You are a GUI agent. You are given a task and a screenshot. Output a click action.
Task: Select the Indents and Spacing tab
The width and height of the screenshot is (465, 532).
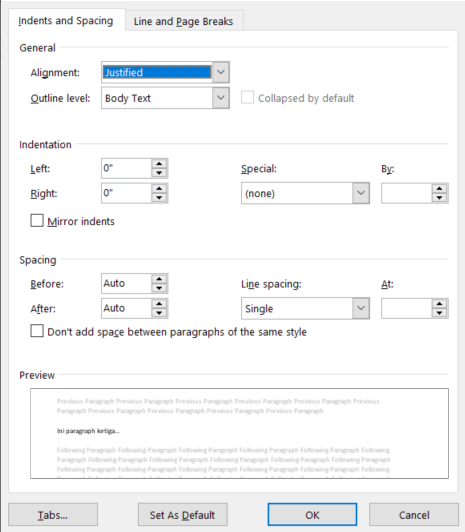tap(66, 20)
